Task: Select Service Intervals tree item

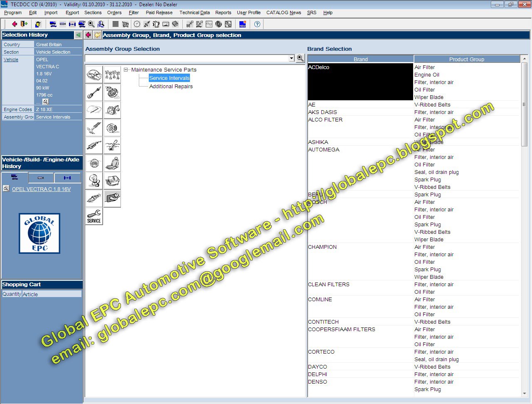Action: [169, 78]
